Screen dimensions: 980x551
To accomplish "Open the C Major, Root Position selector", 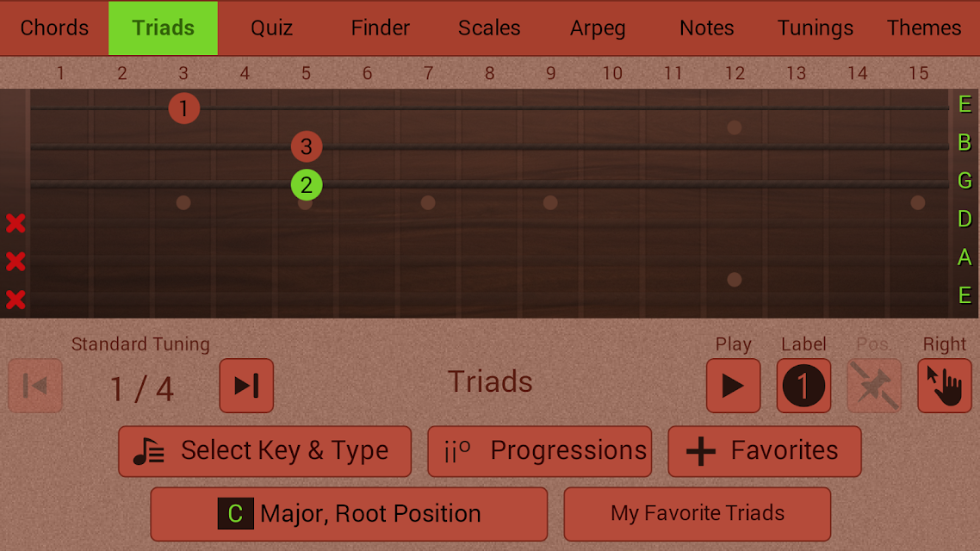I will click(349, 513).
